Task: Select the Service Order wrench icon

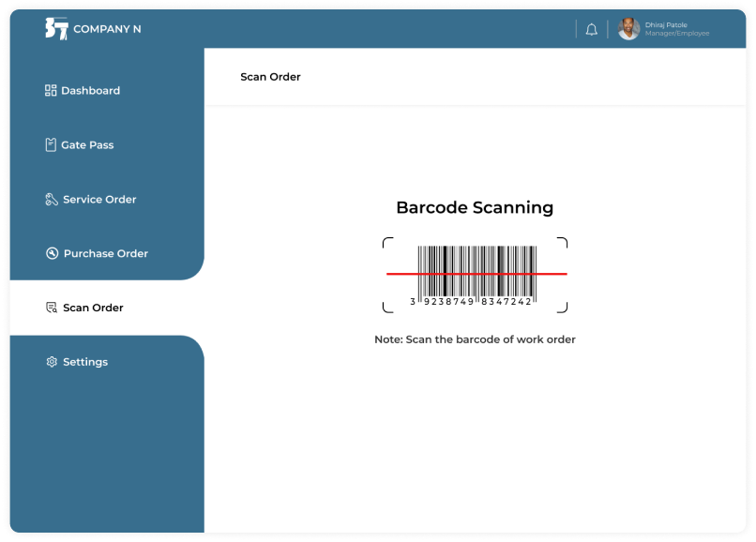Action: coord(49,199)
